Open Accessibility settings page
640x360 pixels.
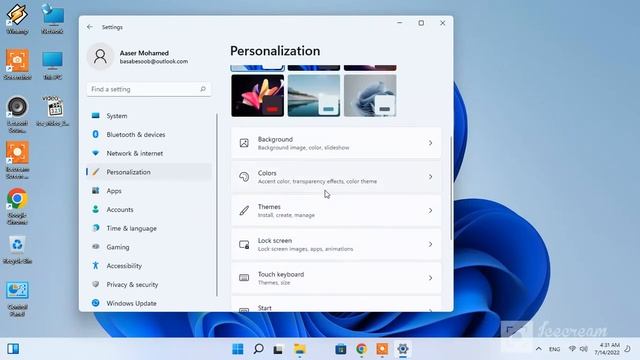click(x=149, y=266)
